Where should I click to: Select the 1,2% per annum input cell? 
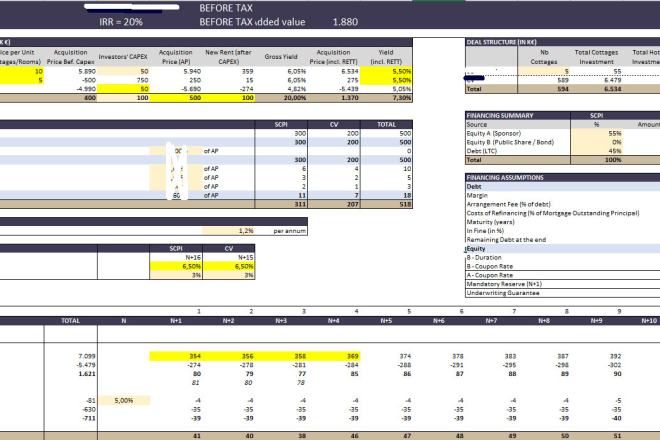(228, 231)
